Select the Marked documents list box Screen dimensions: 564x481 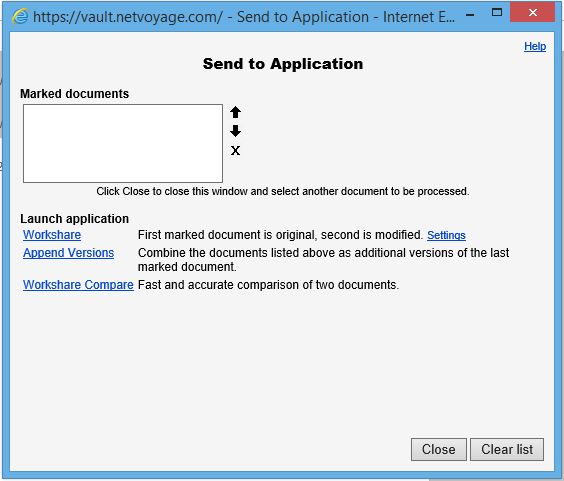(x=123, y=143)
